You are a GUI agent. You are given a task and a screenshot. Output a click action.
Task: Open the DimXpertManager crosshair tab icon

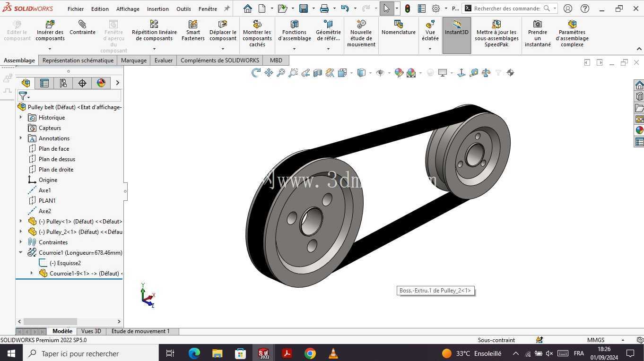coord(82,83)
